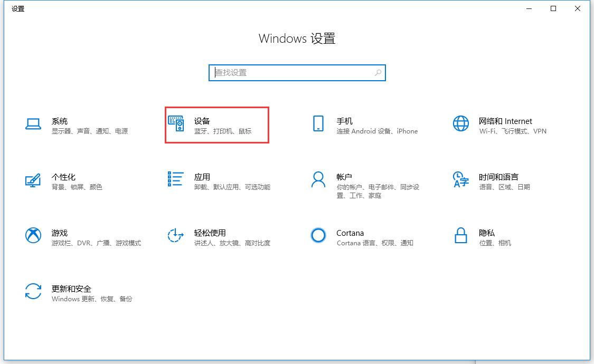Click description 讲述人、放大镜、高对比度
Viewport: 594px width, 364px height.
click(x=232, y=243)
